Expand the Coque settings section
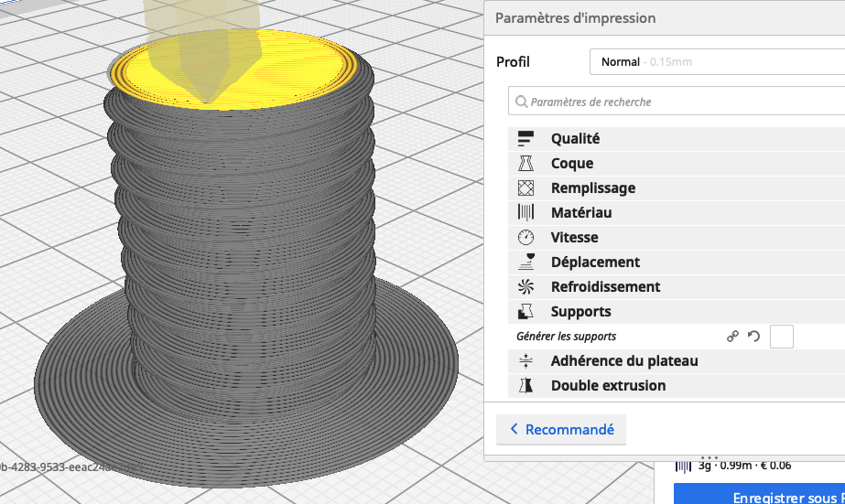845x504 pixels. 677,163
